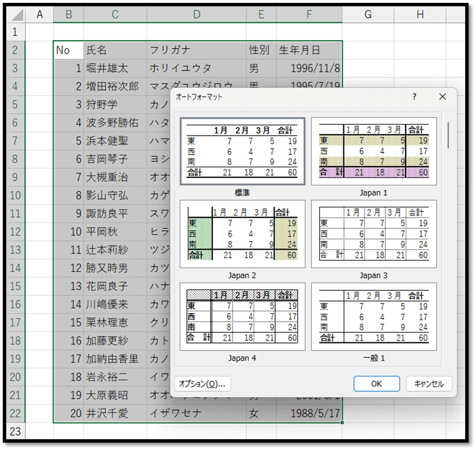The width and height of the screenshot is (476, 450).
Task: Click the cell ホリイユウタ
Action: click(197, 68)
